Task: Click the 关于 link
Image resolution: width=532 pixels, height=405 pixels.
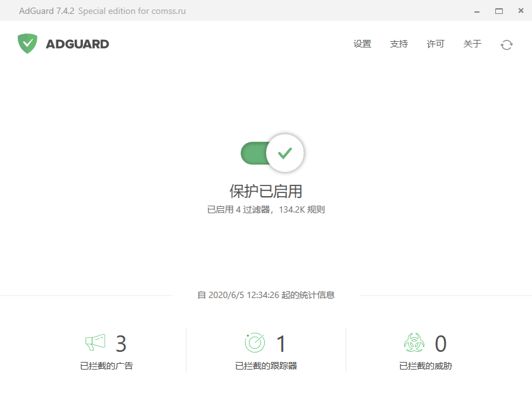Action: [472, 44]
